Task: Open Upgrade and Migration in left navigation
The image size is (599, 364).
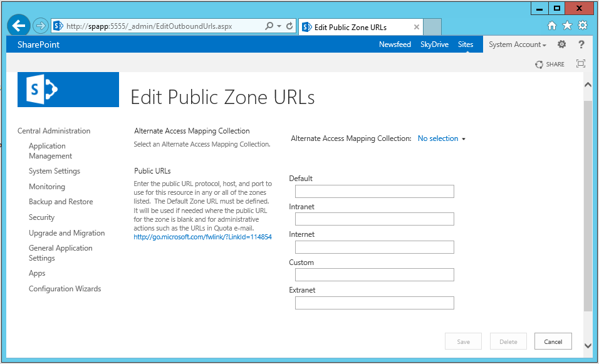Action: click(66, 233)
